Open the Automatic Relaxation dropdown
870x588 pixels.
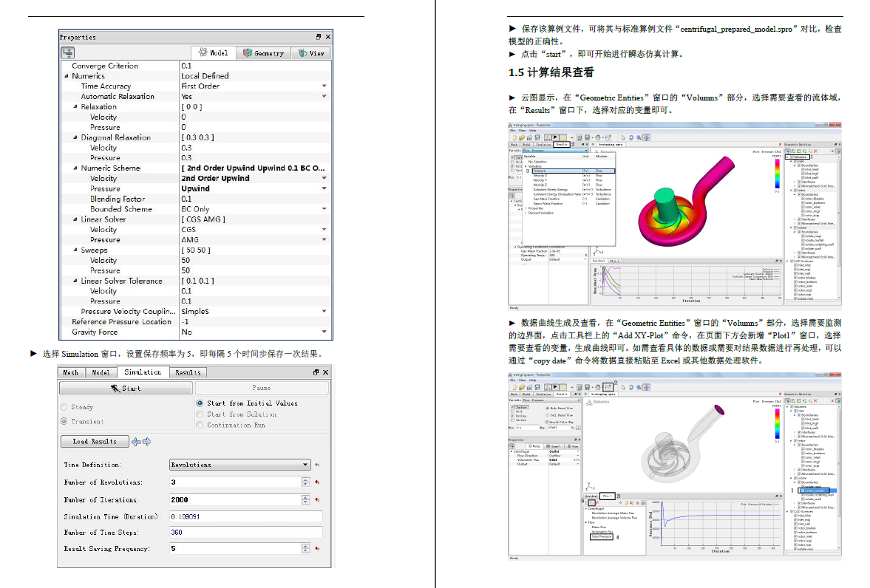click(324, 96)
